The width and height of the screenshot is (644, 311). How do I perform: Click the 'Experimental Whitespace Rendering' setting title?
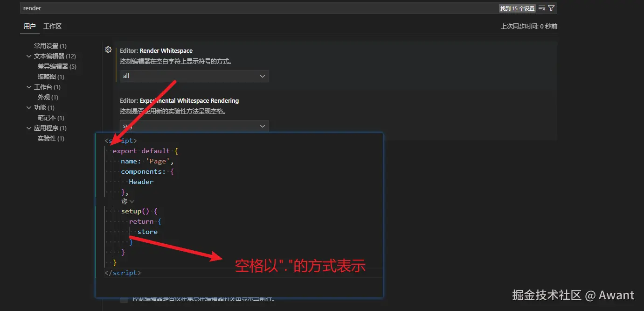click(x=189, y=100)
